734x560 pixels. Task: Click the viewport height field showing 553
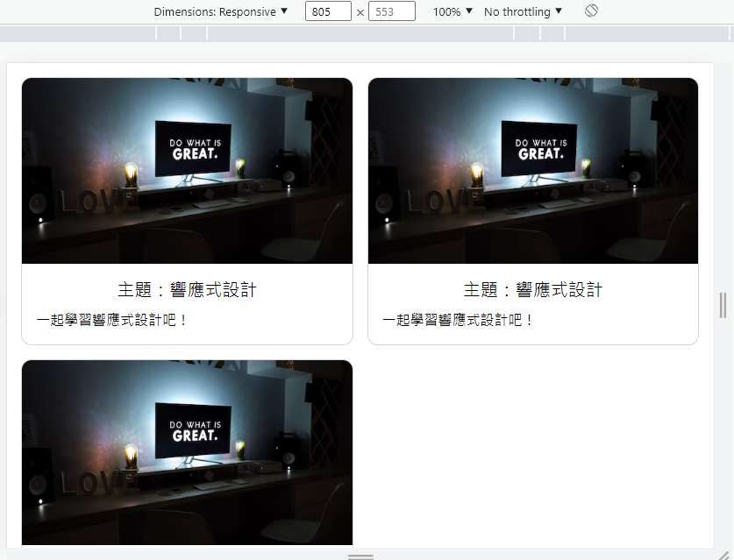[x=392, y=11]
